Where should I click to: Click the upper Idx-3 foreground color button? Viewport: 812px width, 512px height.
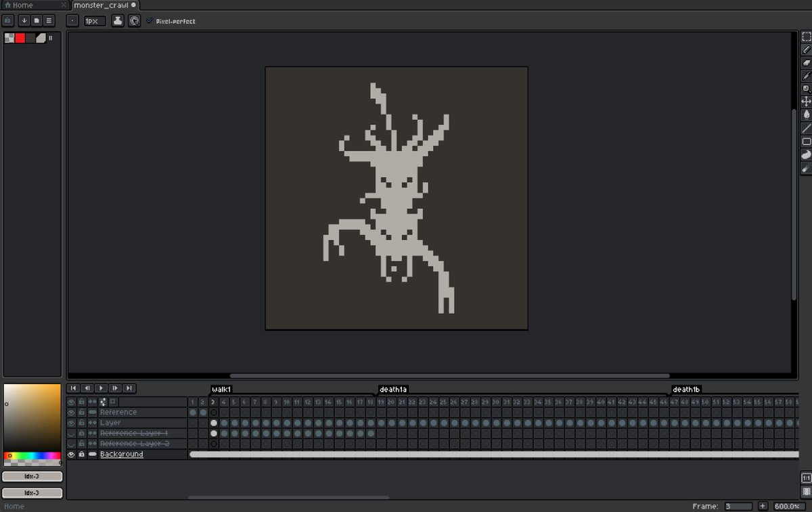[x=32, y=476]
